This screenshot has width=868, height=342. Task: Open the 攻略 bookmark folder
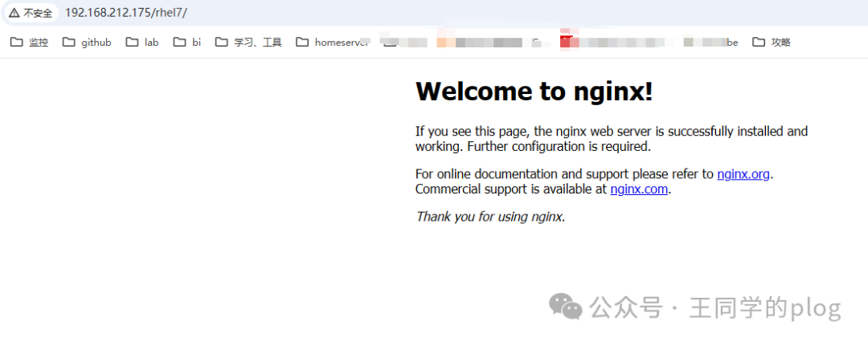772,42
